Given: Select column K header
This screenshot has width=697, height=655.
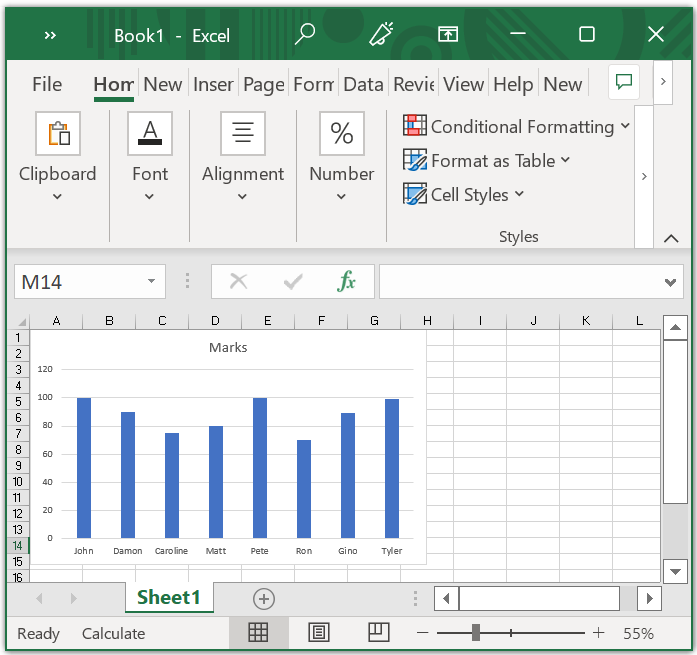Looking at the screenshot, I should [x=586, y=321].
